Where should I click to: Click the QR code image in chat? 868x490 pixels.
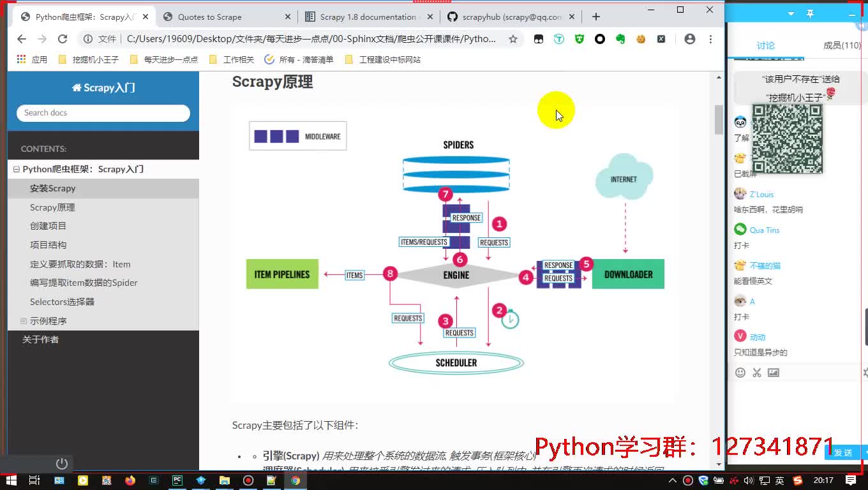(788, 138)
